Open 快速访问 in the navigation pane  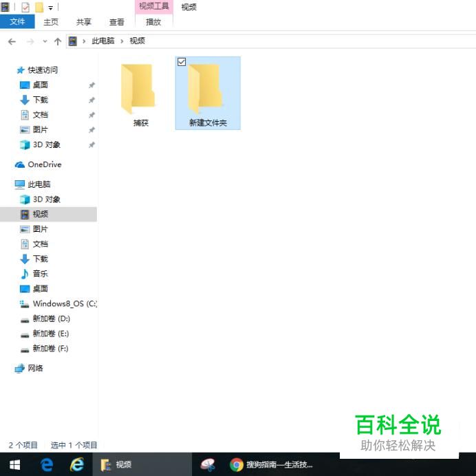click(x=43, y=70)
